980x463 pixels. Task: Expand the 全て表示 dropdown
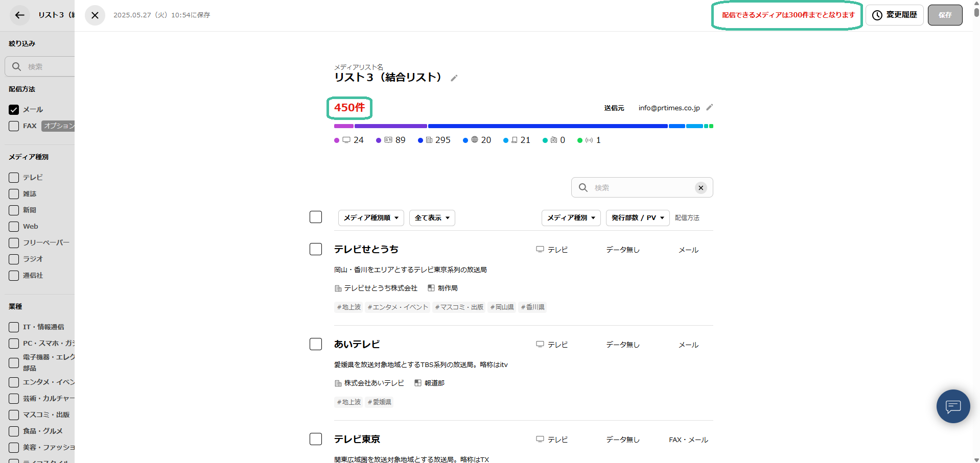click(432, 218)
